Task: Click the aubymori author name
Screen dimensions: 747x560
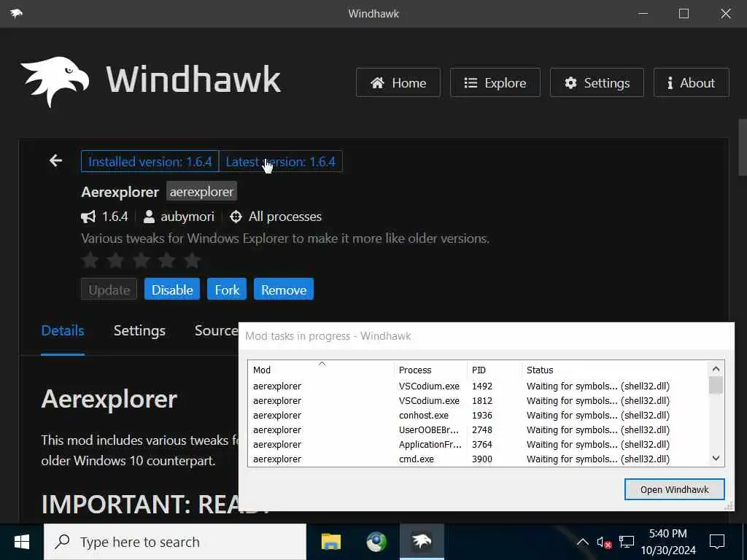Action: pos(187,217)
